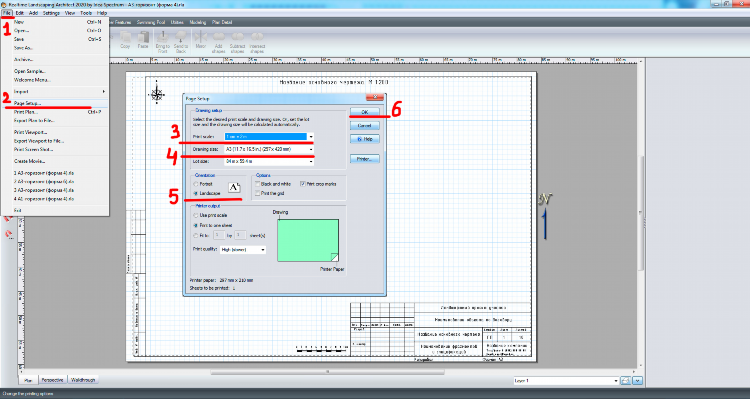Switch to the Perspective view tab
The width and height of the screenshot is (750, 399).
pos(52,380)
